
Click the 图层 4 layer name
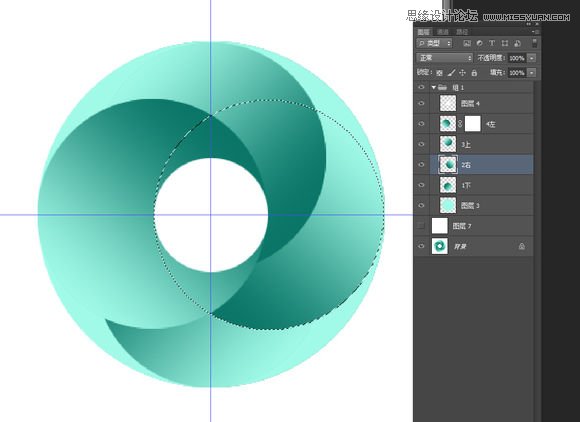pyautogui.click(x=470, y=104)
